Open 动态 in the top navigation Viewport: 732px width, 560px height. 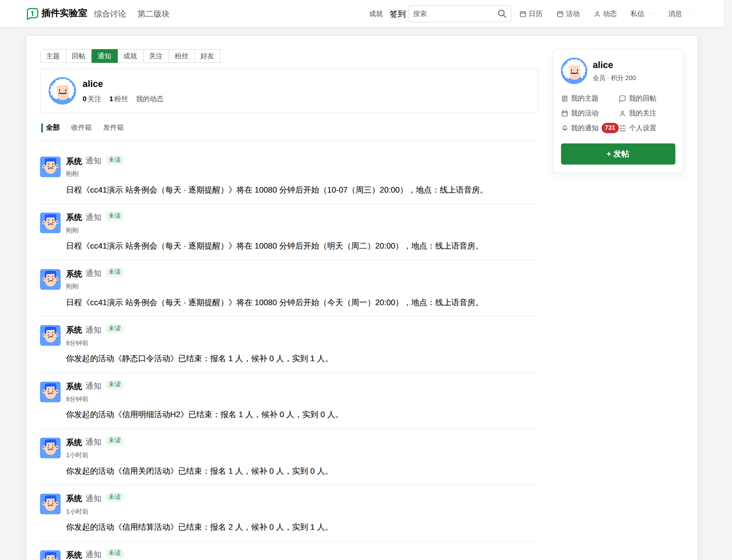click(x=605, y=14)
